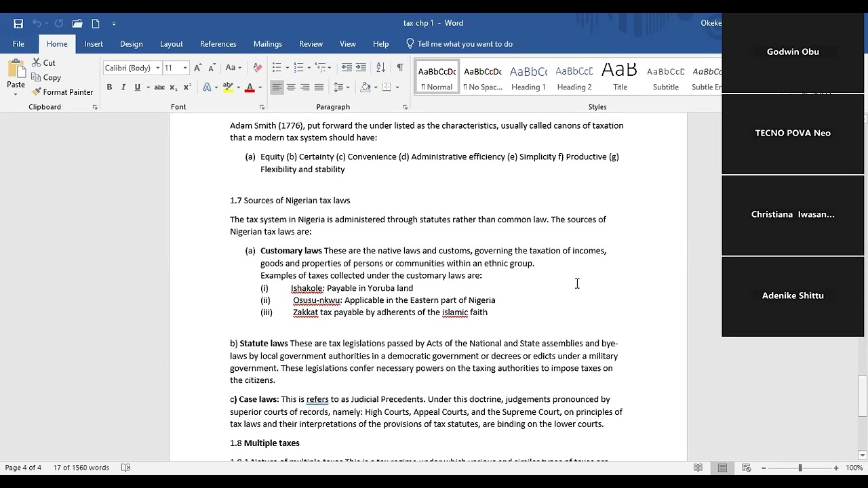The height and width of the screenshot is (488, 868).
Task: Paste clipboard contents with the Paste icon
Action: coord(16,70)
